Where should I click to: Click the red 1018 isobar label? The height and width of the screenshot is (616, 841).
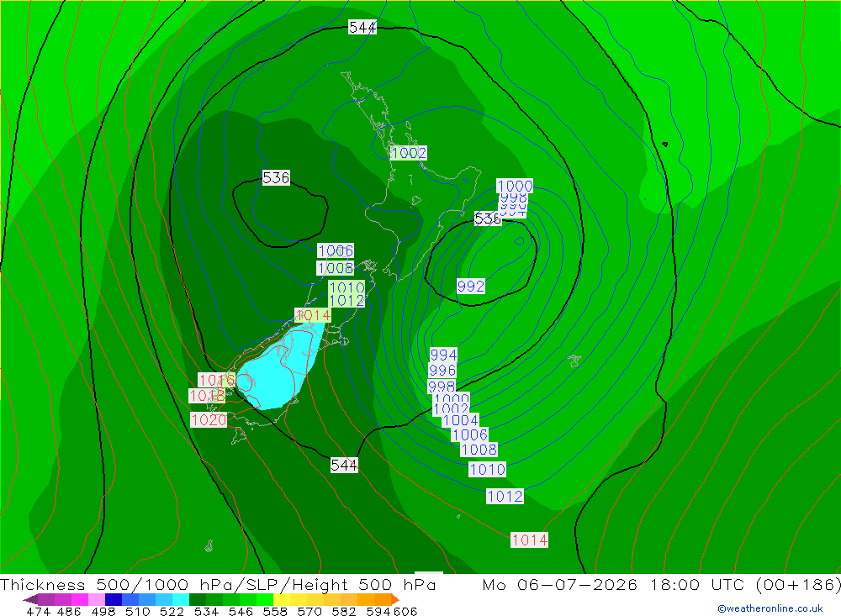[x=207, y=396]
